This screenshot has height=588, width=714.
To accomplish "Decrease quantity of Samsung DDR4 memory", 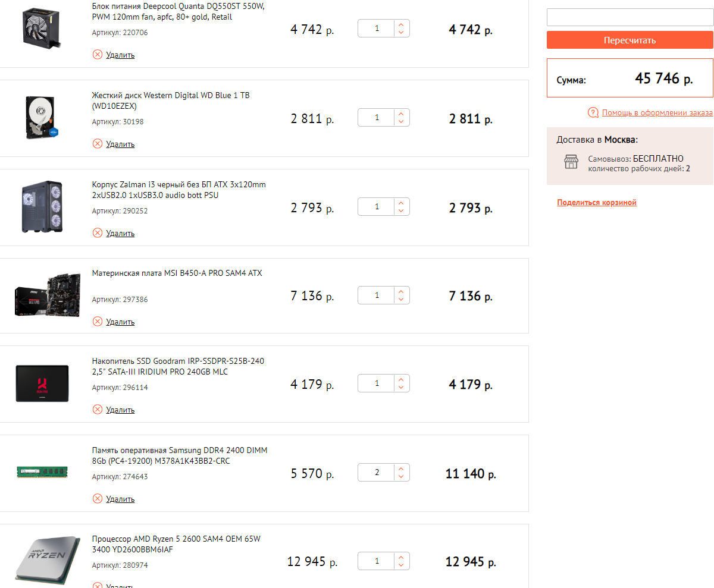I will pos(402,477).
